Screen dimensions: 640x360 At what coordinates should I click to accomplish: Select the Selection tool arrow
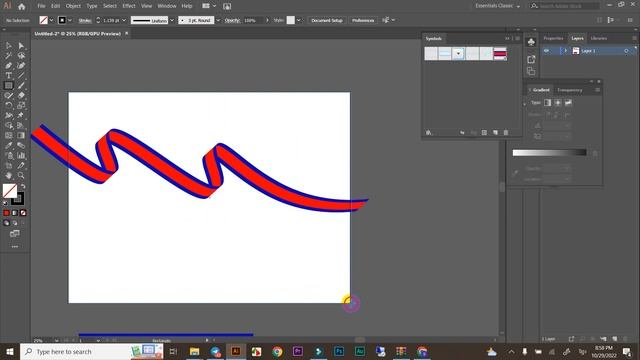click(9, 46)
